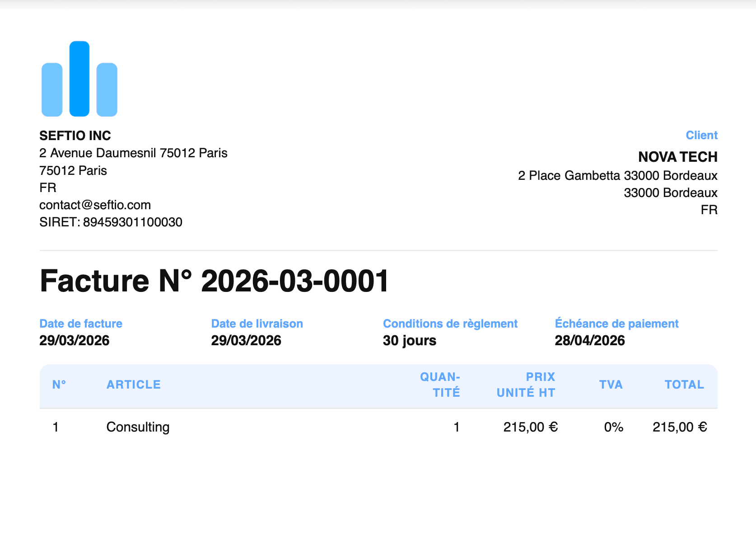The height and width of the screenshot is (535, 756).
Task: Click the ARTICLE column header
Action: point(133,385)
